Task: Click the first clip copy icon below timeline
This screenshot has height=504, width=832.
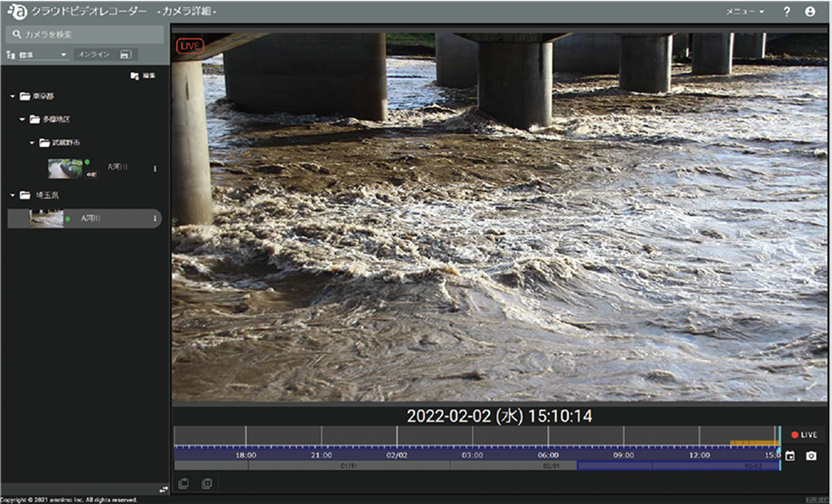Action: click(184, 484)
